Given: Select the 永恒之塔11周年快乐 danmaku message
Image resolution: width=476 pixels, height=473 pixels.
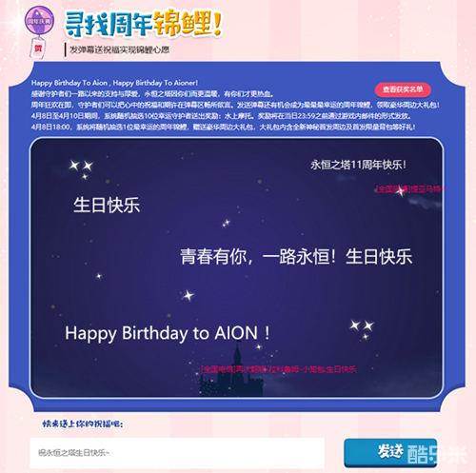Looking at the screenshot, I should tap(358, 165).
